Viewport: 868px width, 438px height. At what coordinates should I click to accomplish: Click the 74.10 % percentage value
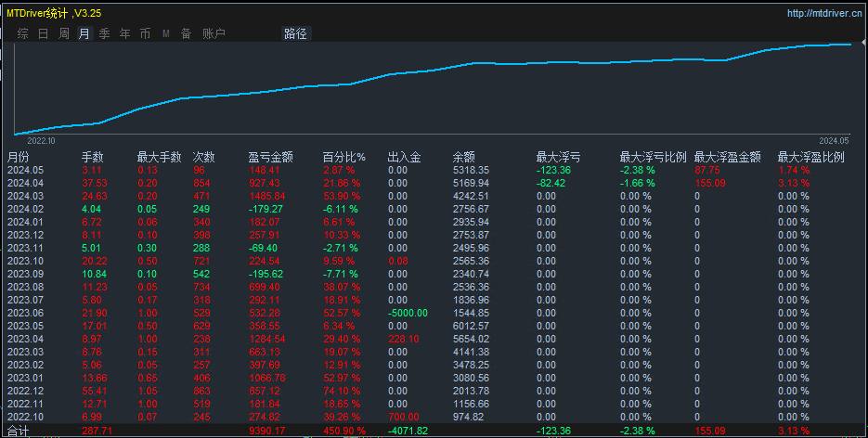click(343, 391)
